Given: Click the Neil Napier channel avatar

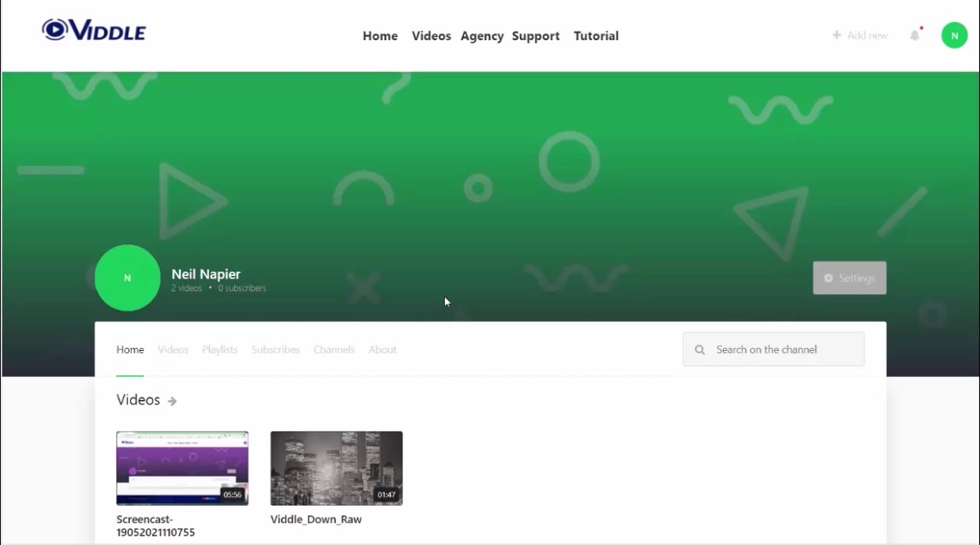Looking at the screenshot, I should tap(128, 278).
